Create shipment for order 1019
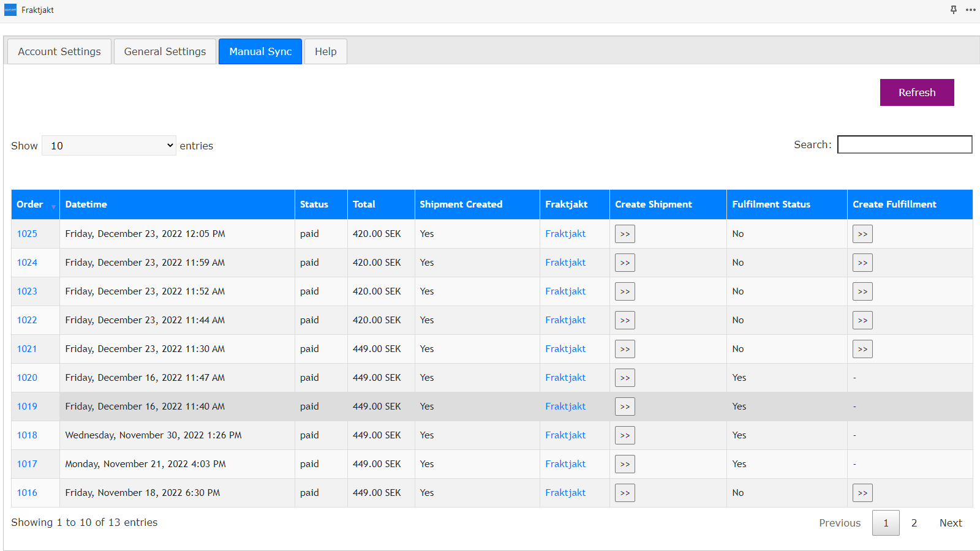This screenshot has height=551, width=980. (625, 407)
